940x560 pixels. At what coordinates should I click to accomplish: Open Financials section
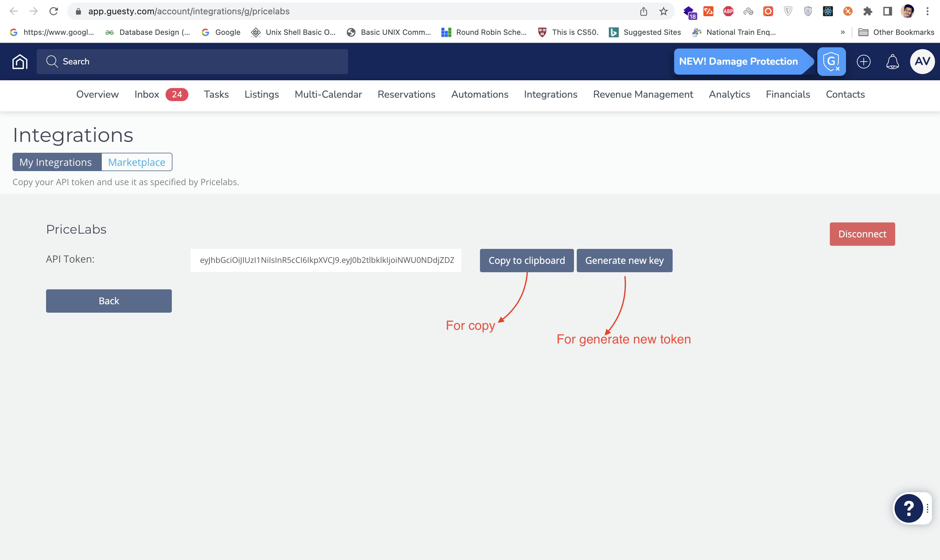pos(788,94)
